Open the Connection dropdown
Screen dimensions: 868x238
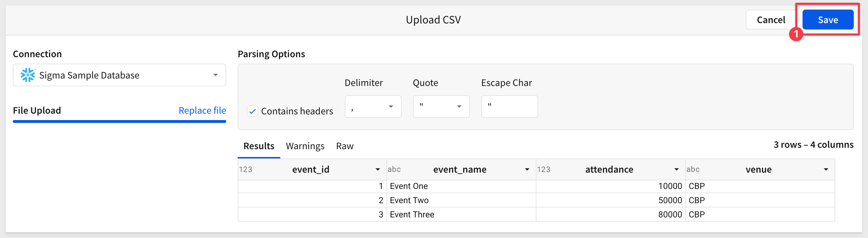pos(120,75)
